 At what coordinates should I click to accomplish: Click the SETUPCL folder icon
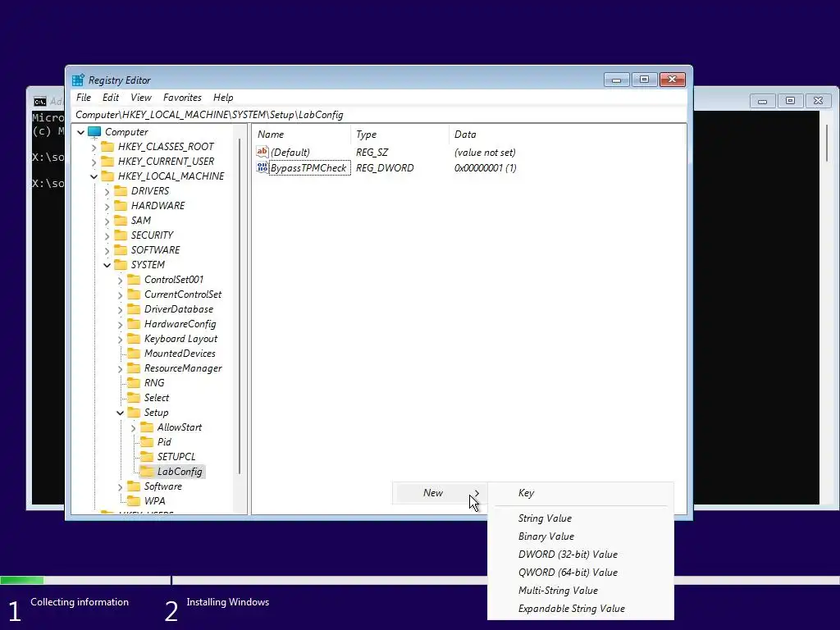tap(147, 456)
